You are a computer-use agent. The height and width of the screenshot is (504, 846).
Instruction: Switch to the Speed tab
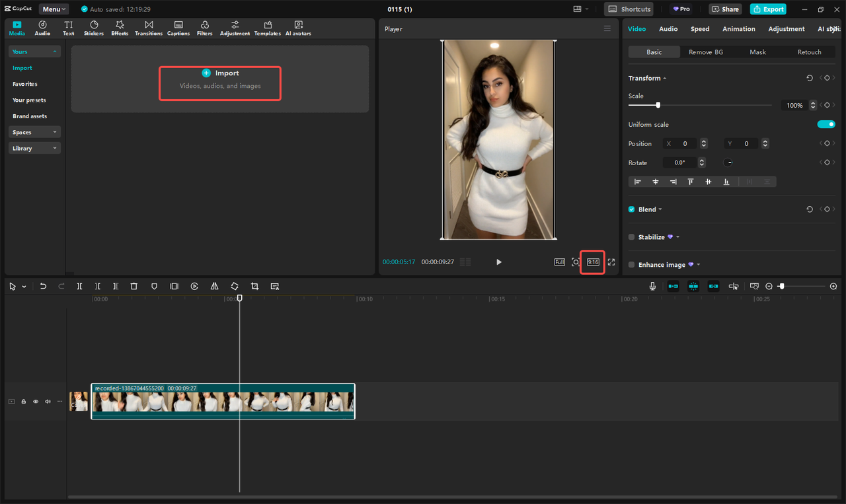(x=700, y=28)
